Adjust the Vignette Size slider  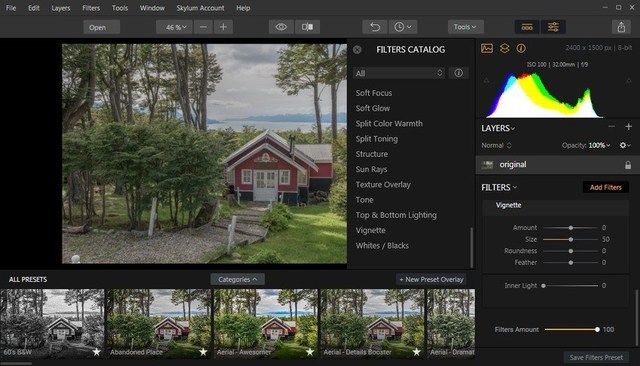(571, 239)
